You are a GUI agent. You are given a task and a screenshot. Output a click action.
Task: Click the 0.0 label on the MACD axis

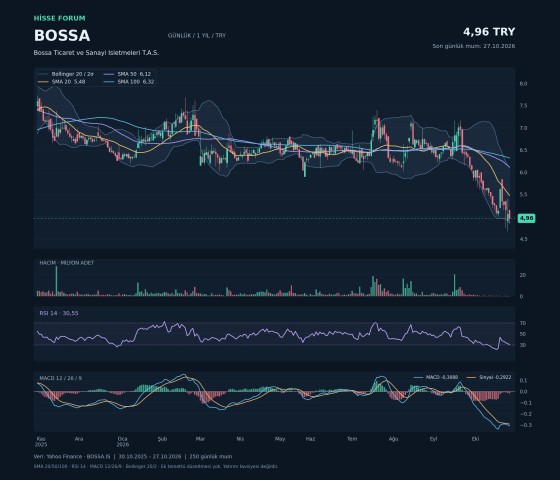(523, 392)
